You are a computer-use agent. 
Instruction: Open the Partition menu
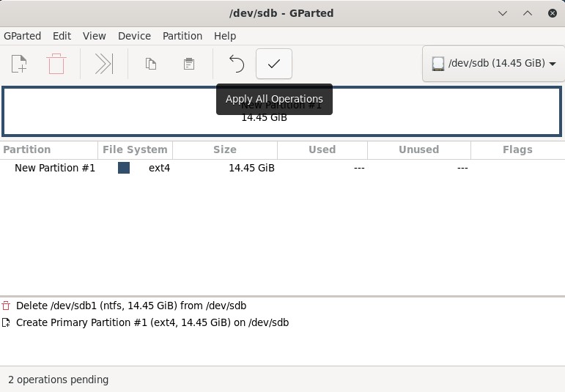[182, 36]
